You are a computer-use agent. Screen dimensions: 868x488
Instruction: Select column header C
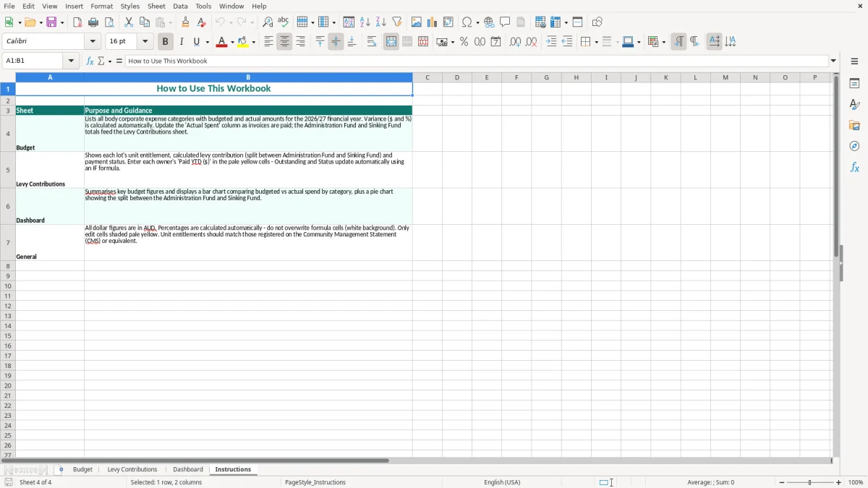pyautogui.click(x=427, y=77)
